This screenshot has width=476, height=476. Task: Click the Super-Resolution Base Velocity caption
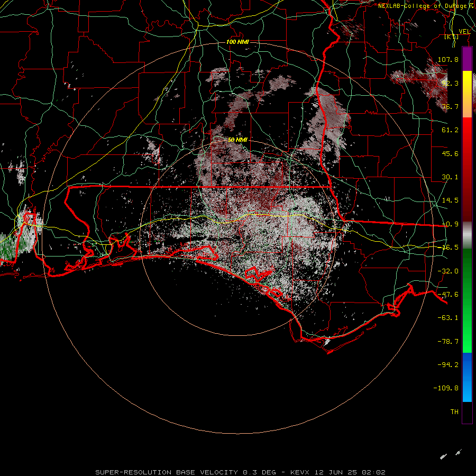[x=240, y=472]
